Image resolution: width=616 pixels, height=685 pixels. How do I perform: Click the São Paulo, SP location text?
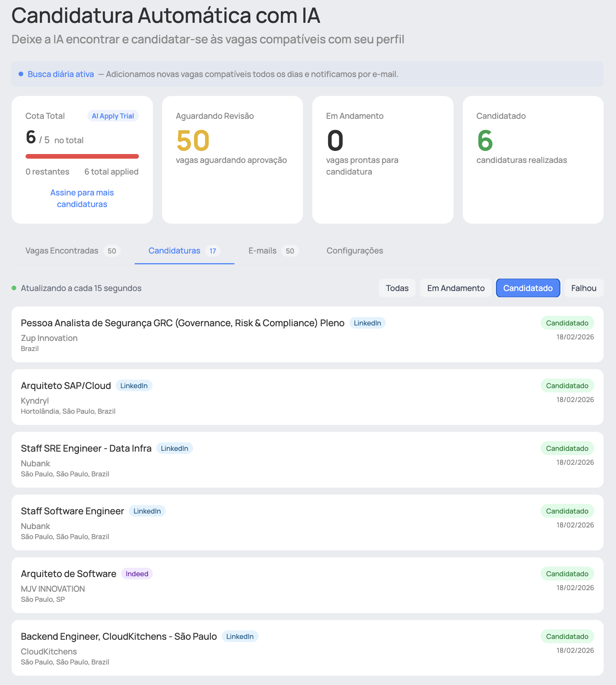[43, 599]
